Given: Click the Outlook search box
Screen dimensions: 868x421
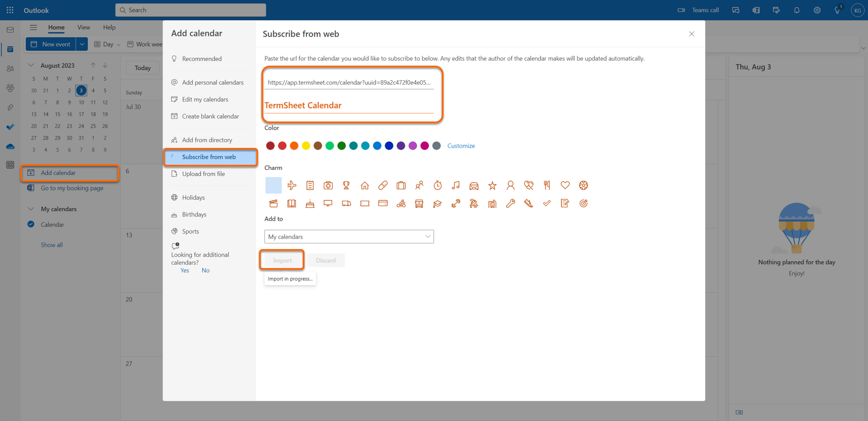Looking at the screenshot, I should tap(191, 10).
